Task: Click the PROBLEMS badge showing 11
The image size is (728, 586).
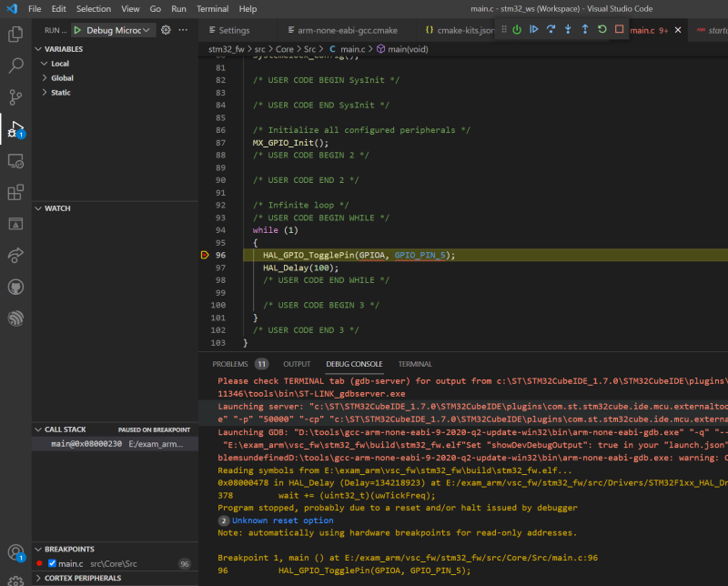Action: (x=260, y=363)
